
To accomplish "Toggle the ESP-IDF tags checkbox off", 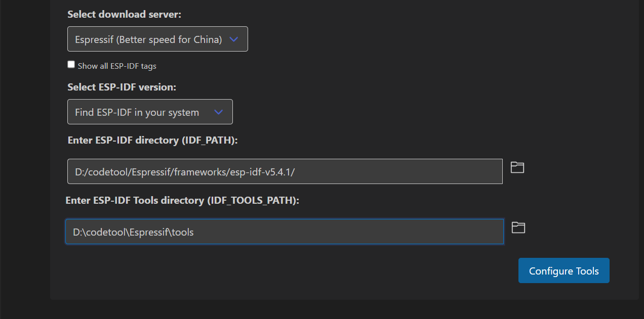I will tap(71, 64).
